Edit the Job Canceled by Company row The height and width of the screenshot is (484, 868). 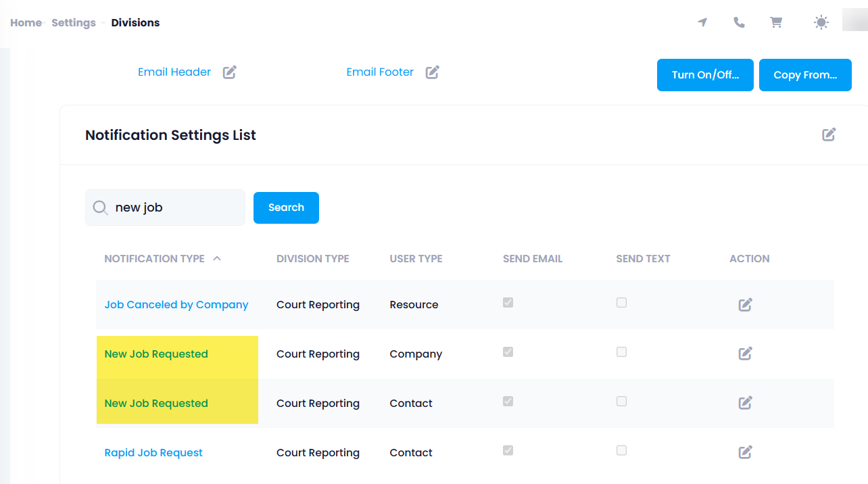(745, 305)
